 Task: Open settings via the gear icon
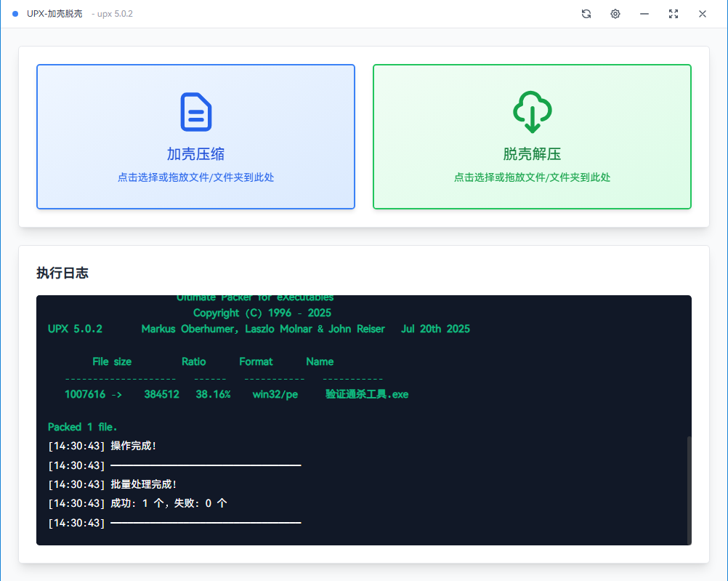615,13
